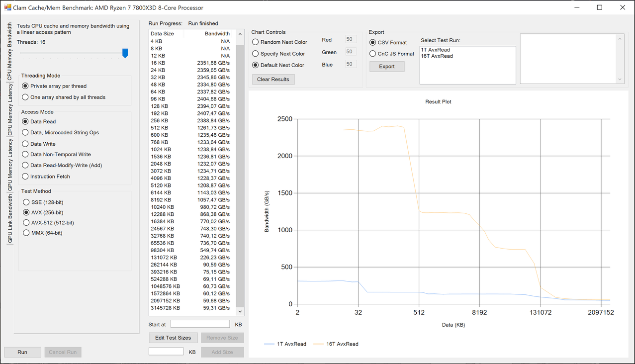The image size is (635, 364).
Task: Open the CPU Memory Latency tab
Action: point(9,109)
